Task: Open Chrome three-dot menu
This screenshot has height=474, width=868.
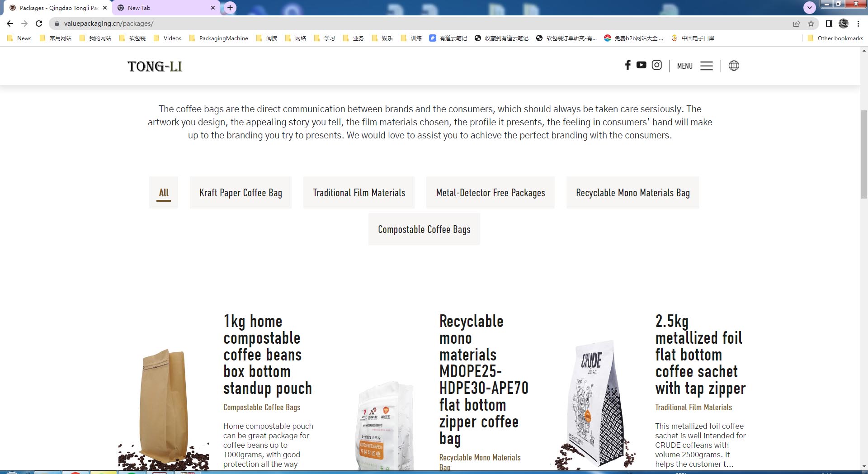Action: (858, 24)
